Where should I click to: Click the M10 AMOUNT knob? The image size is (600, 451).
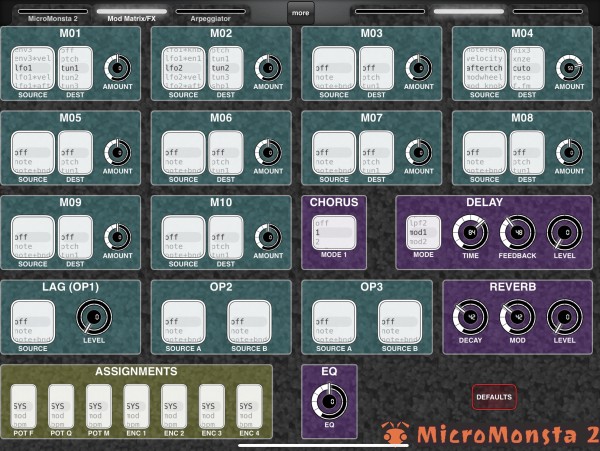click(x=268, y=237)
